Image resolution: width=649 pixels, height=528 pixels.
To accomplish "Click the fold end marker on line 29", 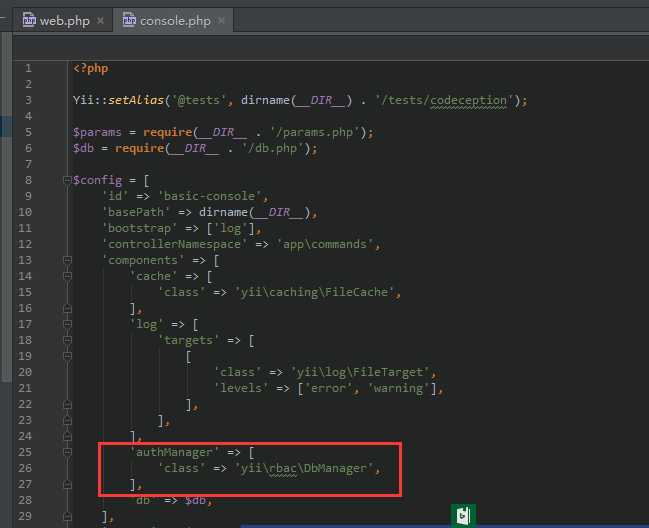I will point(67,517).
